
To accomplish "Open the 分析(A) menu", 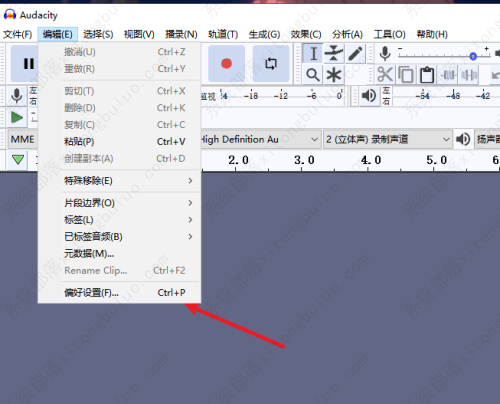I will coord(347,34).
